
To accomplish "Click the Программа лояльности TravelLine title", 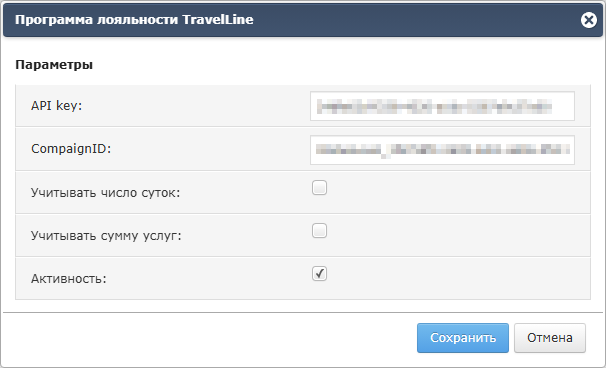I will point(134,20).
